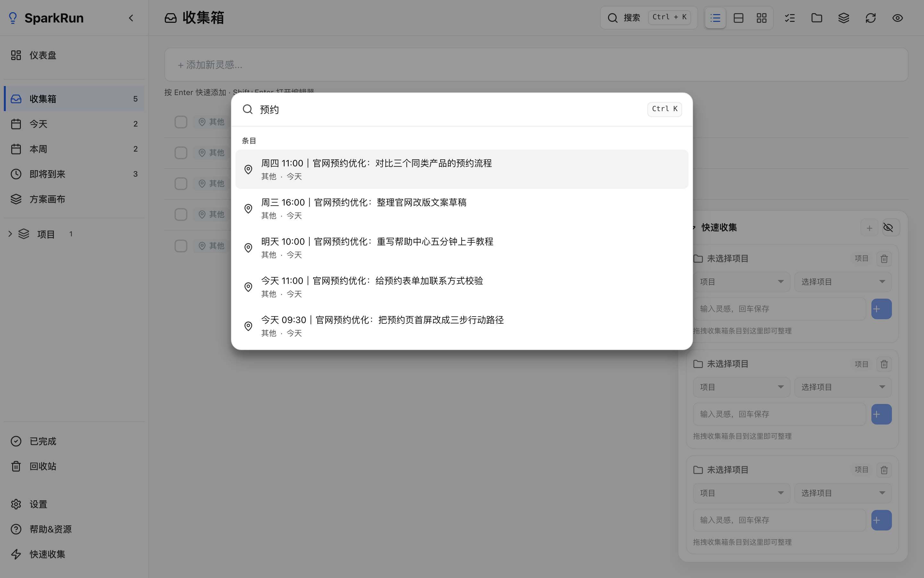Expand the 项目 tree chevron
Viewport: 924px width, 578px height.
[10, 234]
